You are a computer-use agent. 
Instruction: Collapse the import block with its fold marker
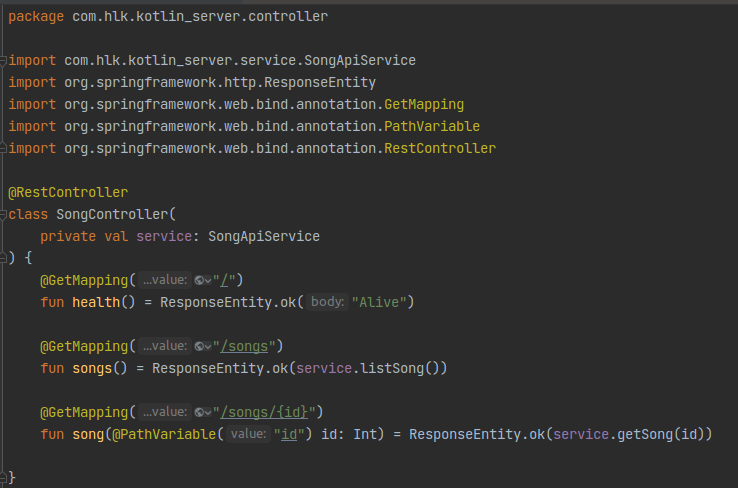pyautogui.click(x=5, y=61)
